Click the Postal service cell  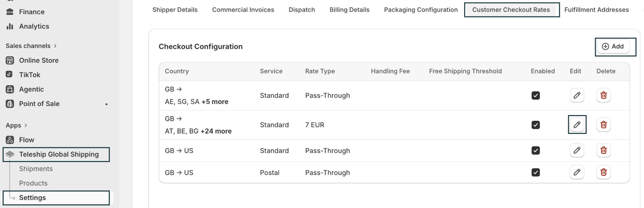point(270,172)
